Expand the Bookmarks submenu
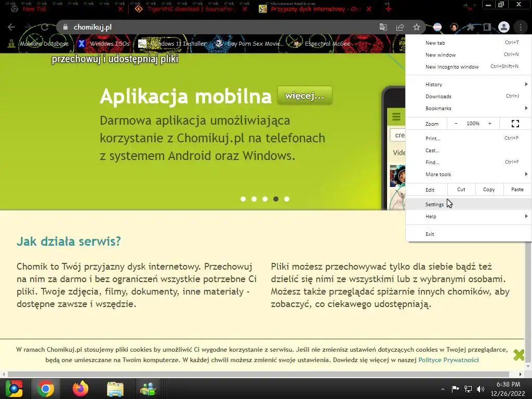This screenshot has height=399, width=532. pos(469,108)
